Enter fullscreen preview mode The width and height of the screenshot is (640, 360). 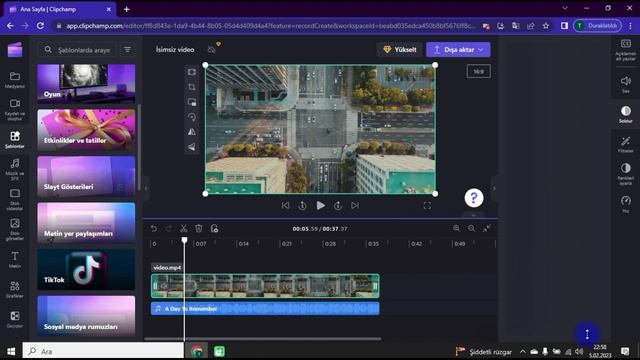(x=427, y=206)
